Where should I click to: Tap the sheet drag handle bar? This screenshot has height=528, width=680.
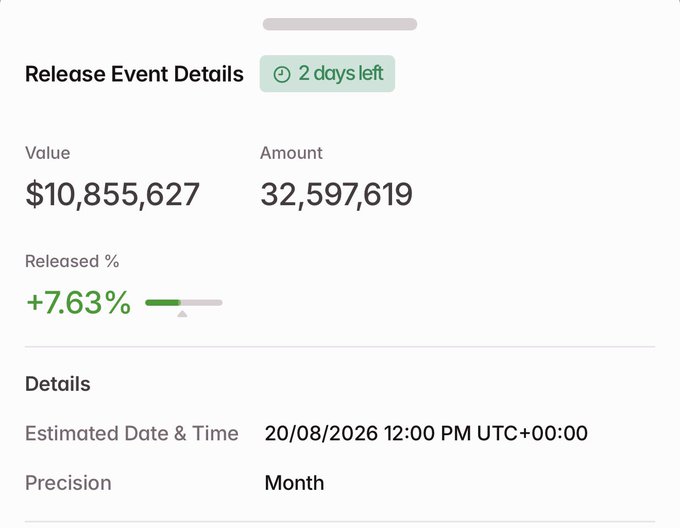pos(340,24)
